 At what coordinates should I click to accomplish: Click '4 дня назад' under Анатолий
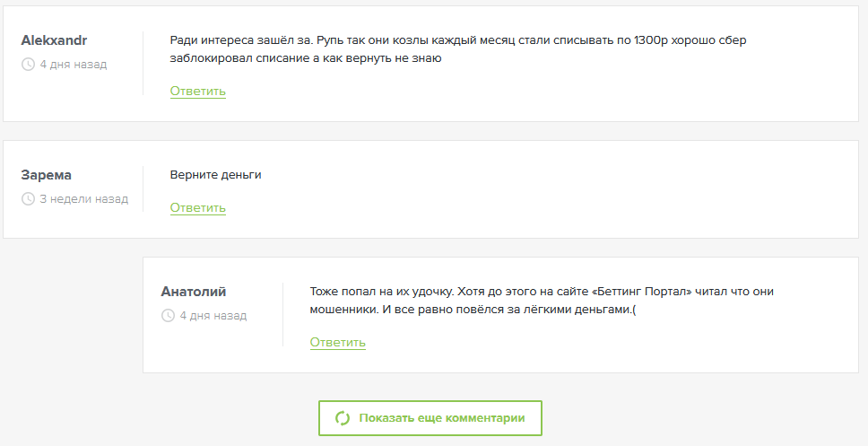coord(213,316)
